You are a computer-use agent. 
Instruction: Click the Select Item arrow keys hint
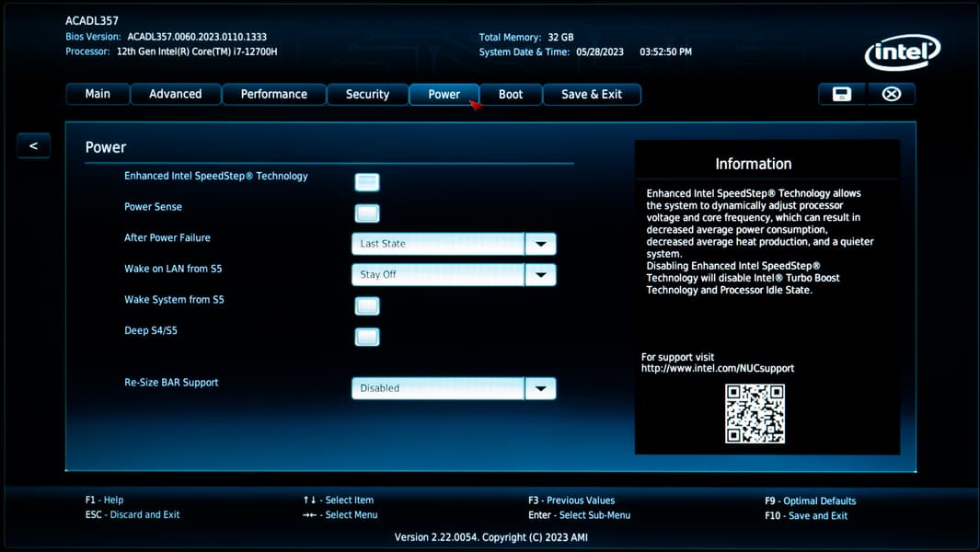click(338, 500)
